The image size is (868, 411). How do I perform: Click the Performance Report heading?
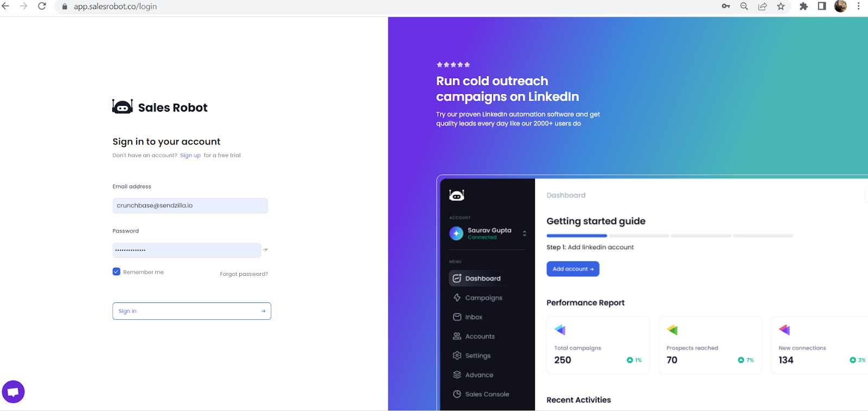click(585, 303)
